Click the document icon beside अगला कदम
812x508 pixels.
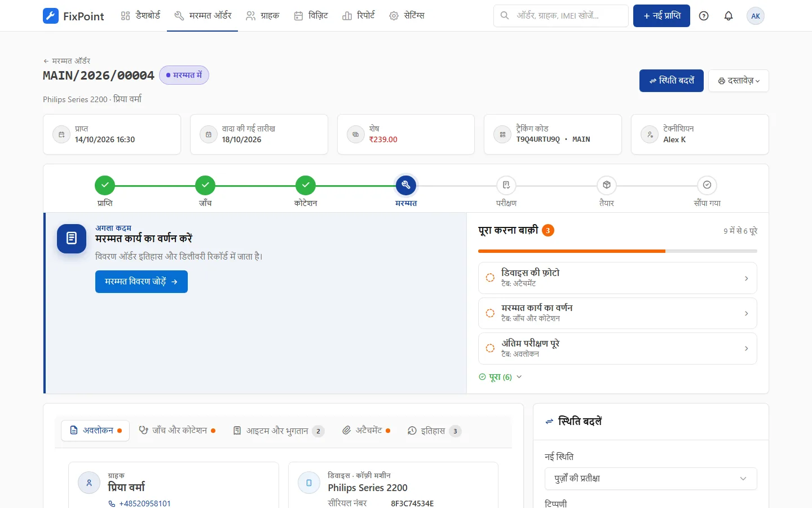pos(72,238)
